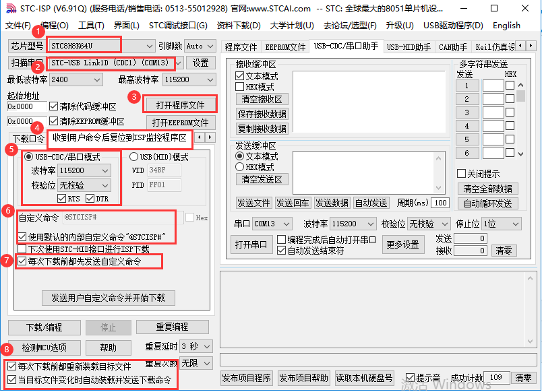Click 清空接收区 button

pos(262,99)
